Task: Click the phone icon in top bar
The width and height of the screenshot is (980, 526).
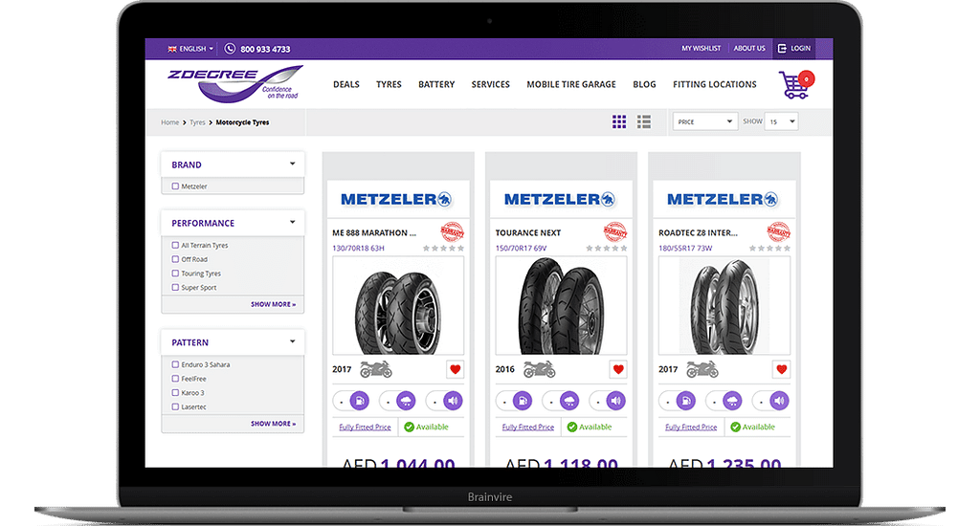Action: (x=230, y=49)
